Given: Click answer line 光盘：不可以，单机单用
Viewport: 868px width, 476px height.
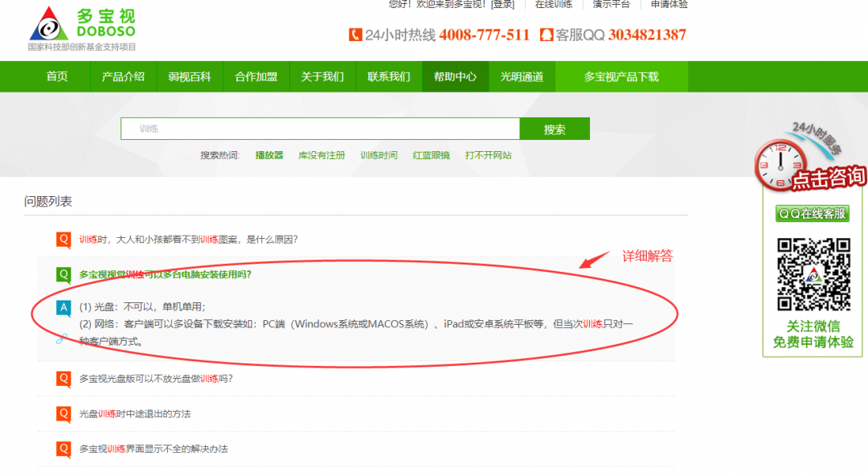Looking at the screenshot, I should tap(142, 307).
